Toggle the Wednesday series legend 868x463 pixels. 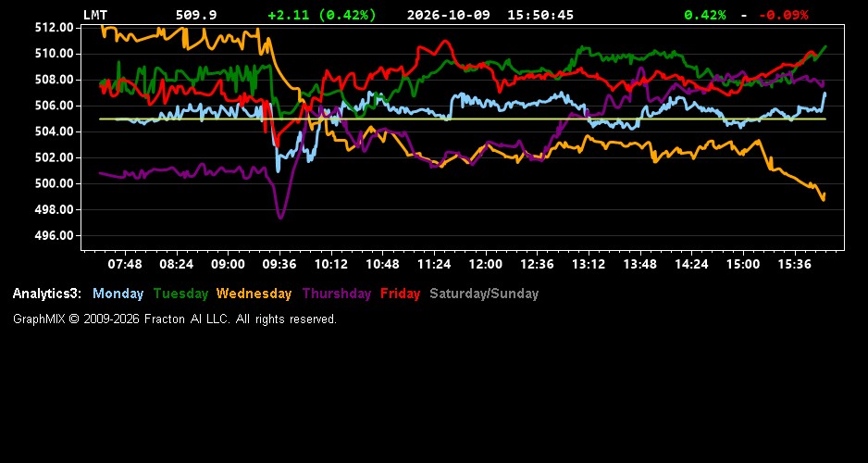click(x=254, y=294)
